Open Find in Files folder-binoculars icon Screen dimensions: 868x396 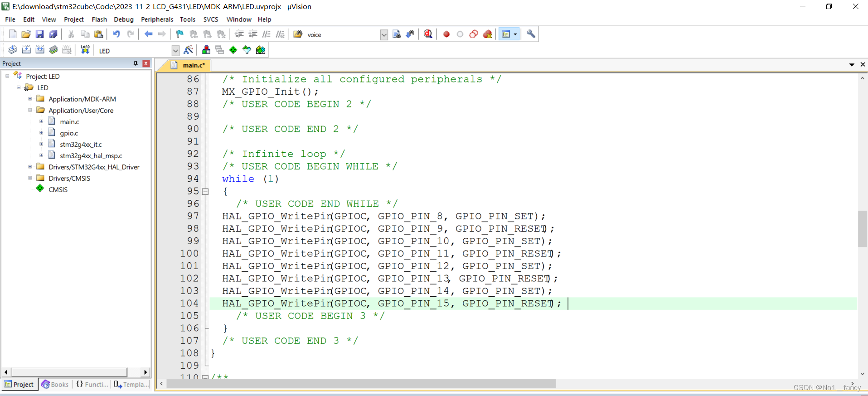tap(298, 34)
